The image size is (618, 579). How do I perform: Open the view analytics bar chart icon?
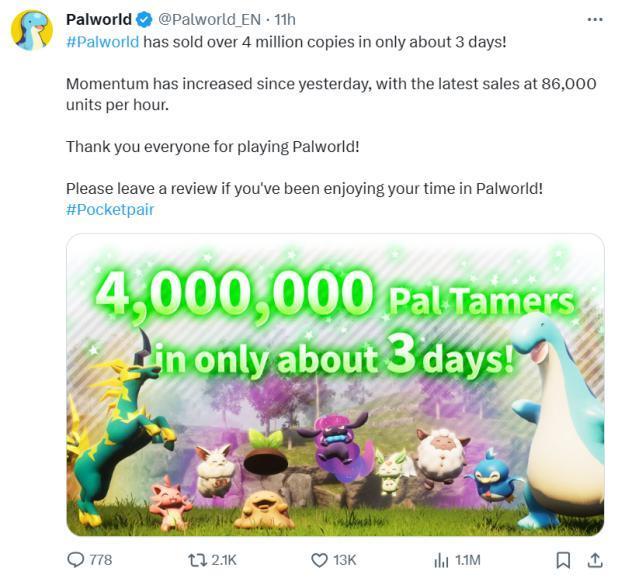tap(441, 560)
